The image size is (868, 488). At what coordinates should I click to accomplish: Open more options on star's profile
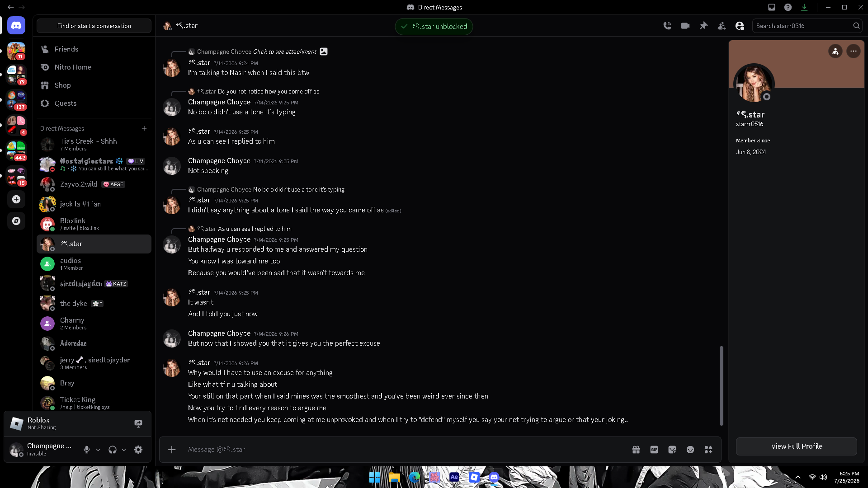[x=854, y=51]
